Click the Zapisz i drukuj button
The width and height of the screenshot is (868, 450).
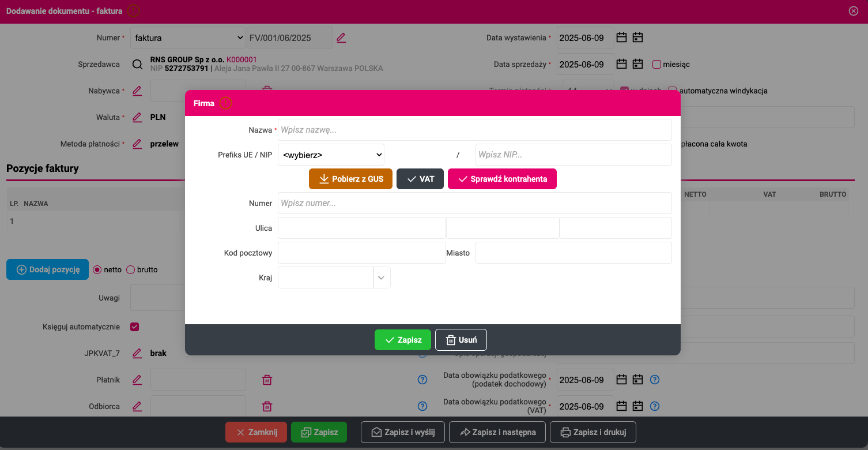(592, 432)
